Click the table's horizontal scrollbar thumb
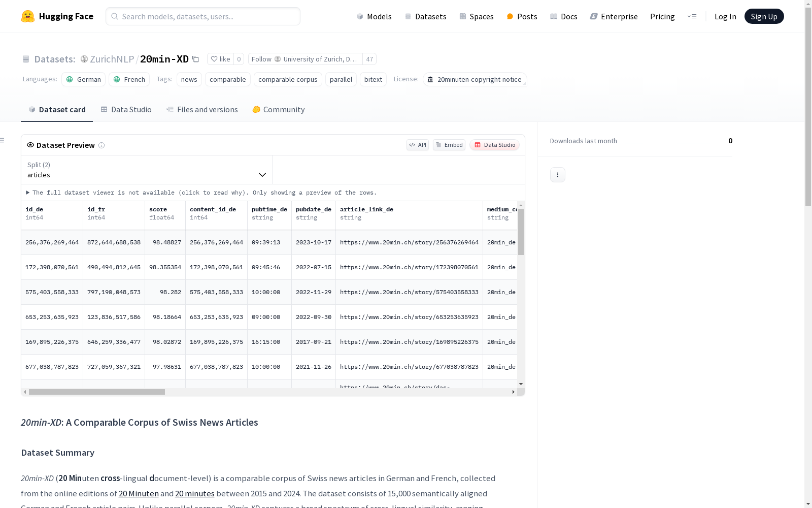 click(97, 392)
